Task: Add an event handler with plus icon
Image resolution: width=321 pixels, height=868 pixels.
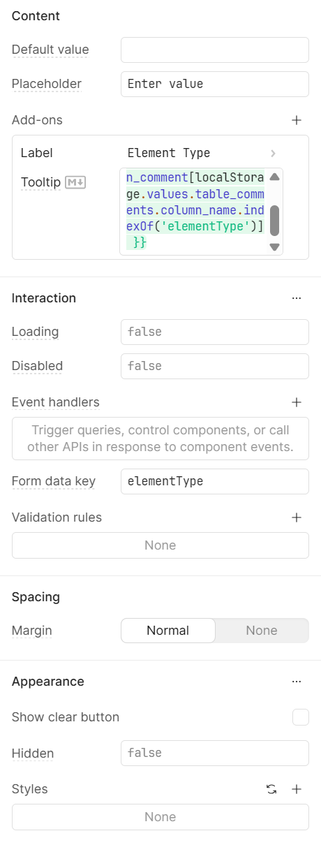Action: point(297,402)
